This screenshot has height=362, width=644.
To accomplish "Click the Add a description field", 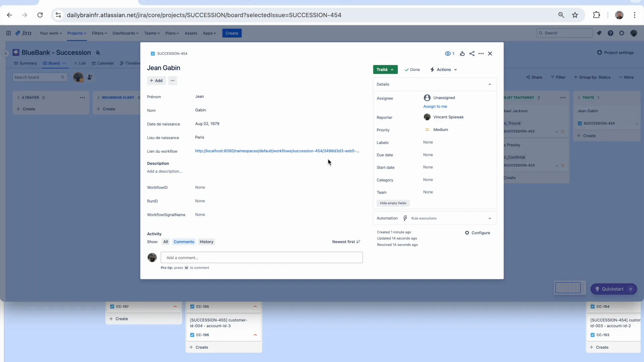I will coord(165,171).
